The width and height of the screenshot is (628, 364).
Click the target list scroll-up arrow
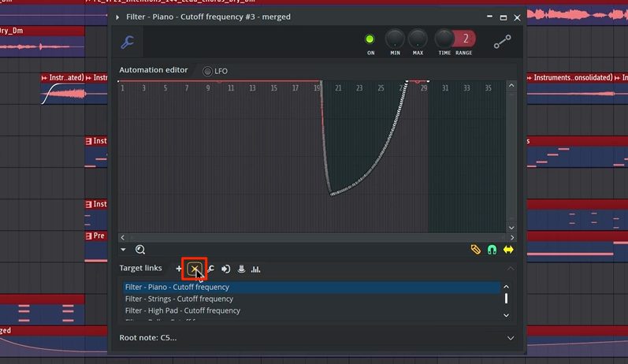click(x=506, y=287)
